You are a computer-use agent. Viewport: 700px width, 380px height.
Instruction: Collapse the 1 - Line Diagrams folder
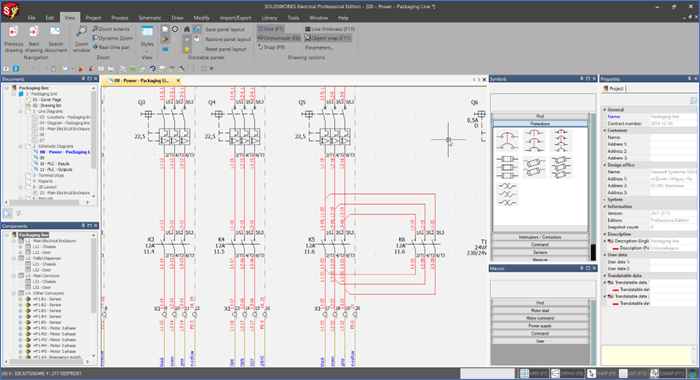pyautogui.click(x=21, y=112)
